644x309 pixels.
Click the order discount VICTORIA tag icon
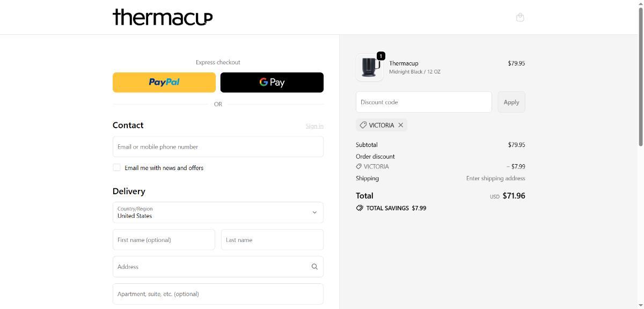pyautogui.click(x=359, y=166)
